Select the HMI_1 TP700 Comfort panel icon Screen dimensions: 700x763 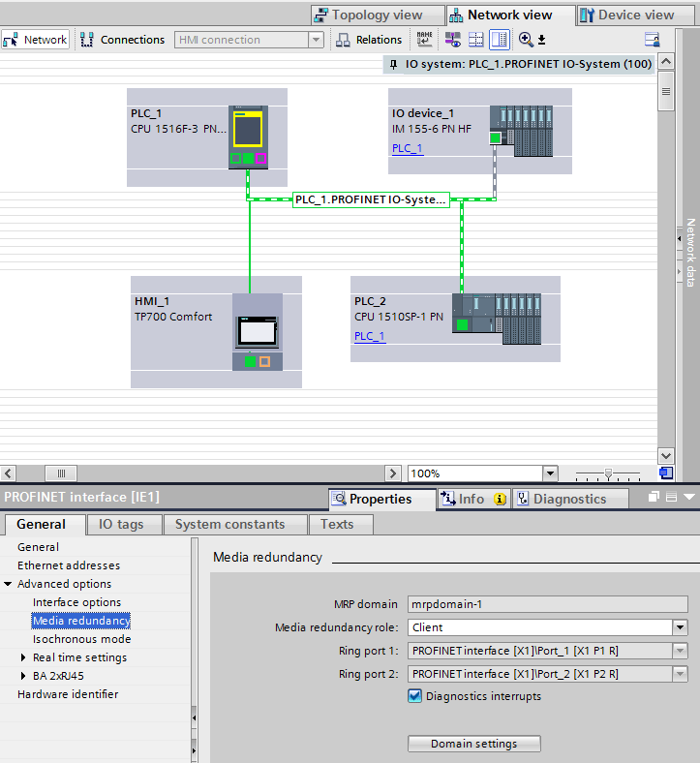pyautogui.click(x=258, y=332)
